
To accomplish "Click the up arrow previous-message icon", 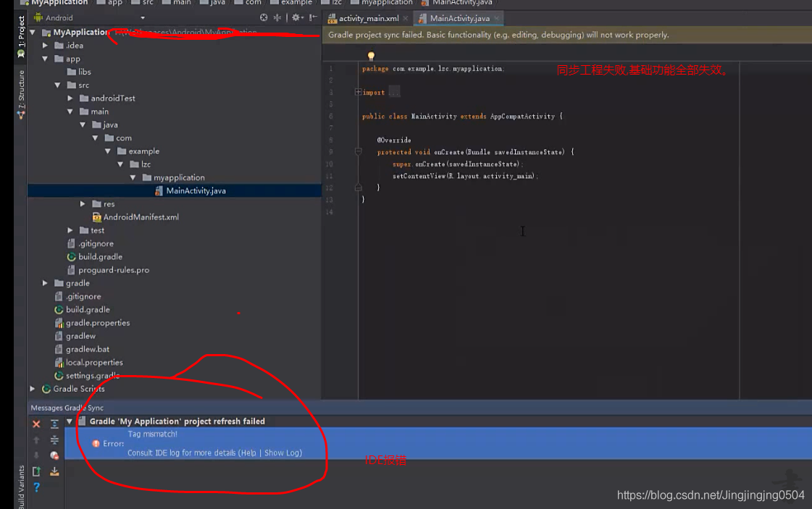I will coord(36,439).
